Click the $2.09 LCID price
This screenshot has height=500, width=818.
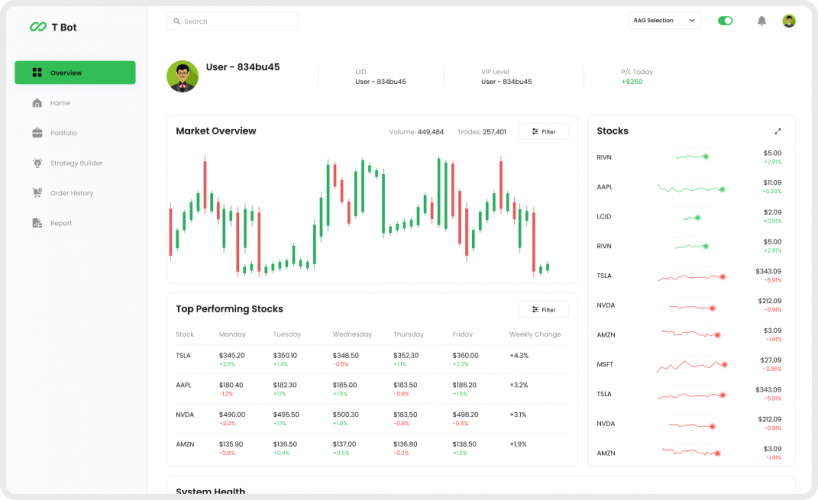tap(773, 212)
